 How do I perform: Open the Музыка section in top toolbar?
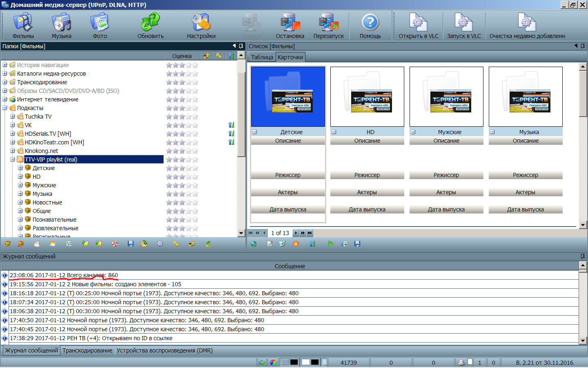tap(61, 26)
